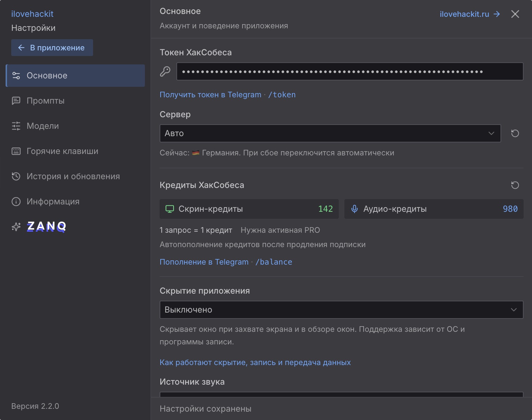The image size is (532, 420).
Task: Open the Основное settings section
Action: pyautogui.click(x=75, y=76)
